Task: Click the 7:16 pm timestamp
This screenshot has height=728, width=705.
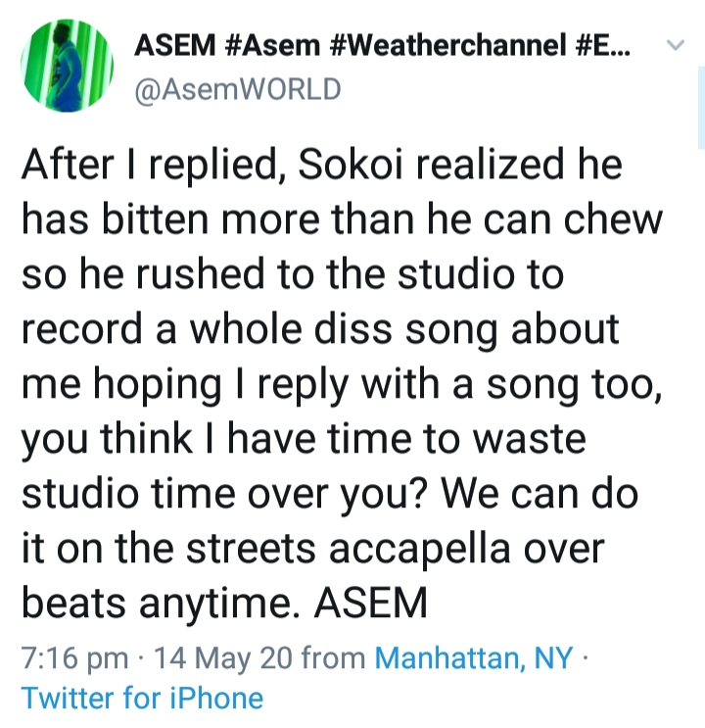Action: pyautogui.click(x=75, y=657)
